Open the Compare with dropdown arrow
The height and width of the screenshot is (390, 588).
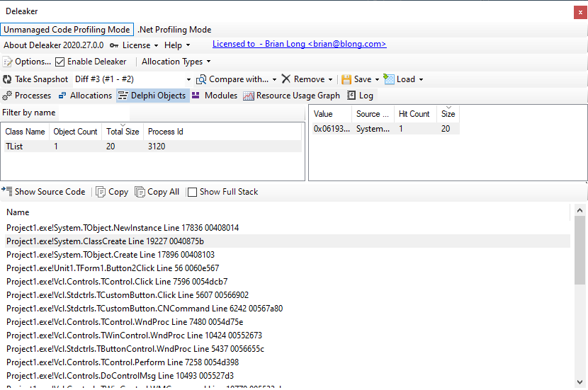click(x=274, y=79)
